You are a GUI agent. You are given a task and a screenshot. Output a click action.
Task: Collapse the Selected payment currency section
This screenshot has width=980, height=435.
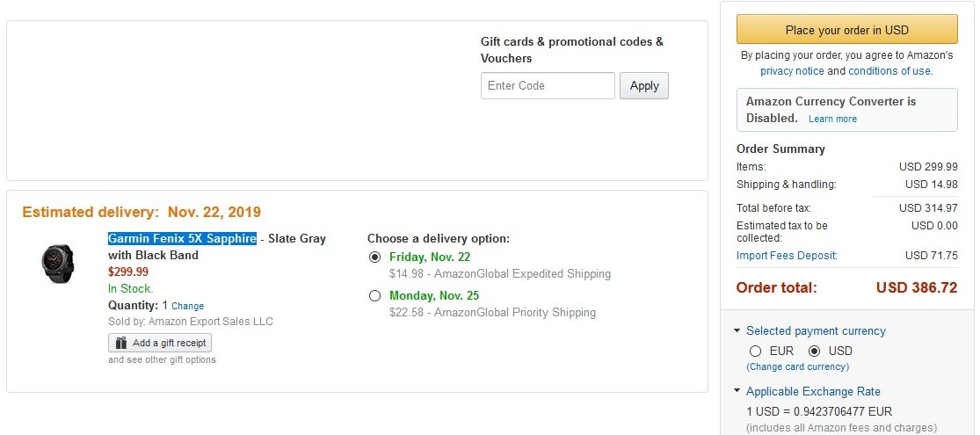pyautogui.click(x=737, y=331)
